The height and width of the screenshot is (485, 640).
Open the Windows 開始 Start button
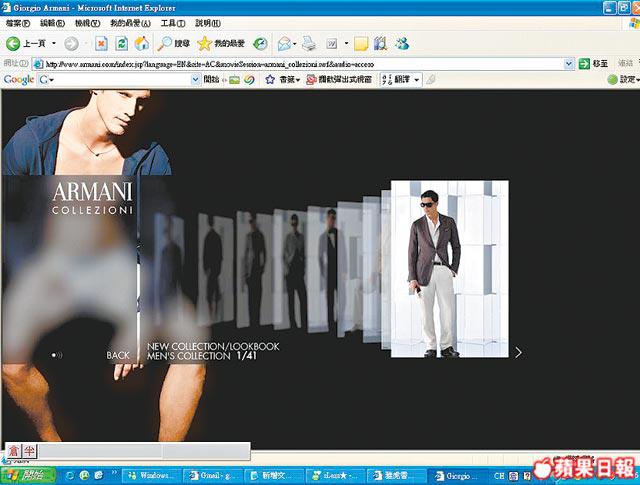28,476
